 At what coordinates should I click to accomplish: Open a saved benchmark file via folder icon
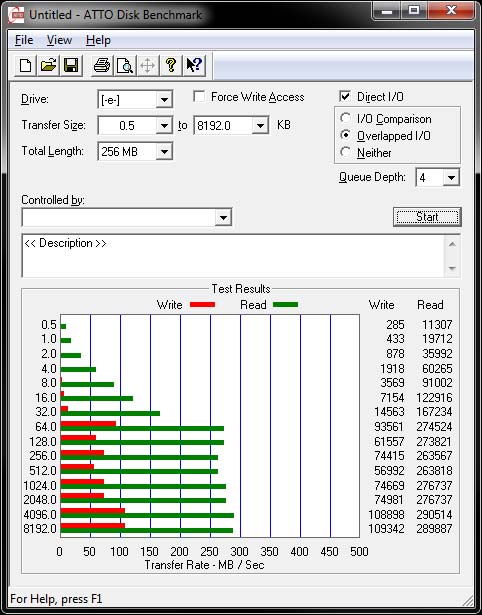[48, 65]
